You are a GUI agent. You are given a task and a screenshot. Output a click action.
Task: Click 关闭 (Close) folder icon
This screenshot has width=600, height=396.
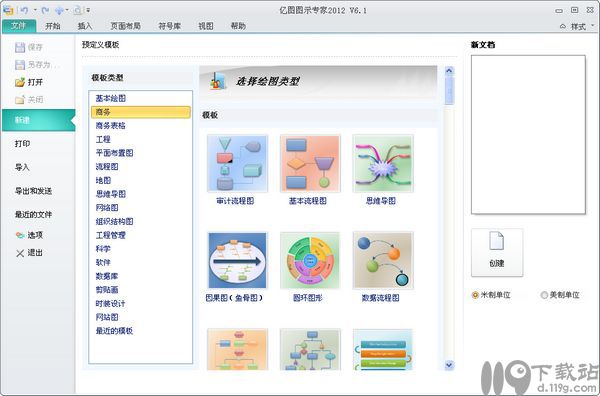(x=20, y=99)
